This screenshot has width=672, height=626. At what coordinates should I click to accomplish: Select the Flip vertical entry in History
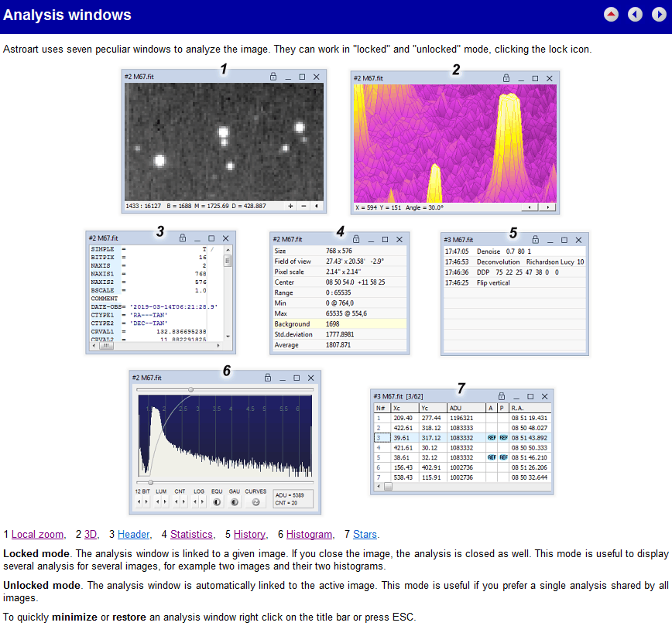point(515,282)
